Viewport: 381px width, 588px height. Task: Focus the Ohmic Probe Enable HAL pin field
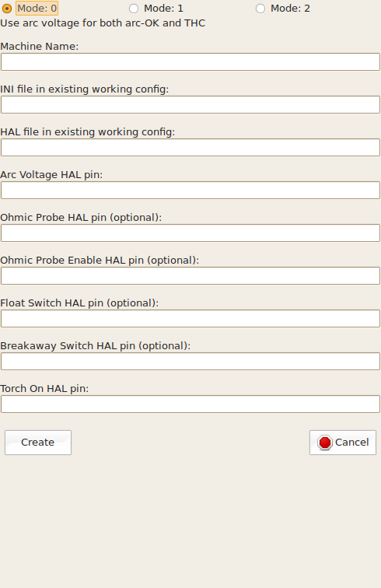coord(190,275)
